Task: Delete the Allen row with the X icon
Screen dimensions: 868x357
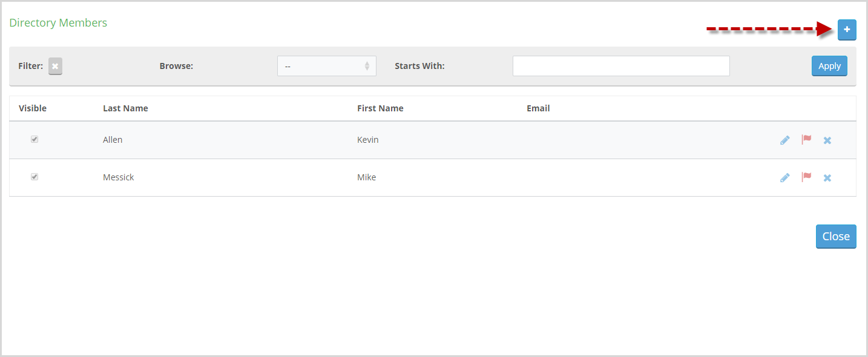Action: coord(827,140)
